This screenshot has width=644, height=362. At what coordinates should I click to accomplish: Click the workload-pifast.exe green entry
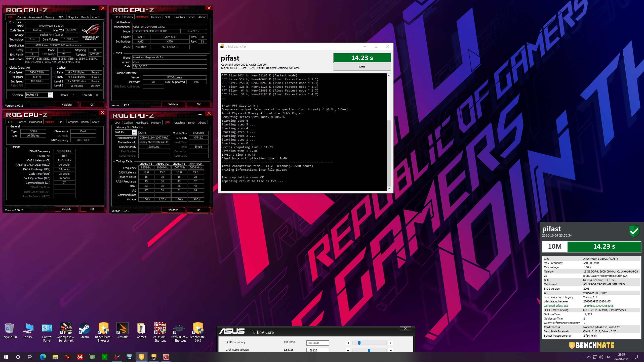[556, 306]
